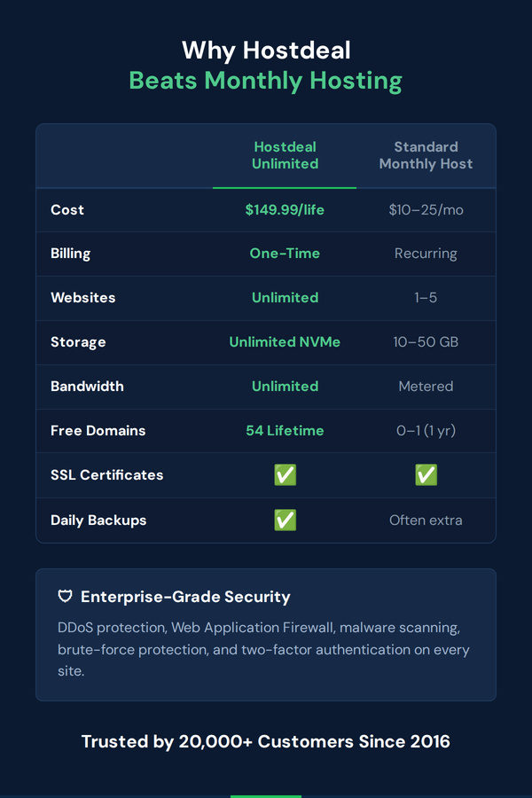The image size is (532, 798).
Task: Click the 'Bandwidth' row label
Action: 87,387
